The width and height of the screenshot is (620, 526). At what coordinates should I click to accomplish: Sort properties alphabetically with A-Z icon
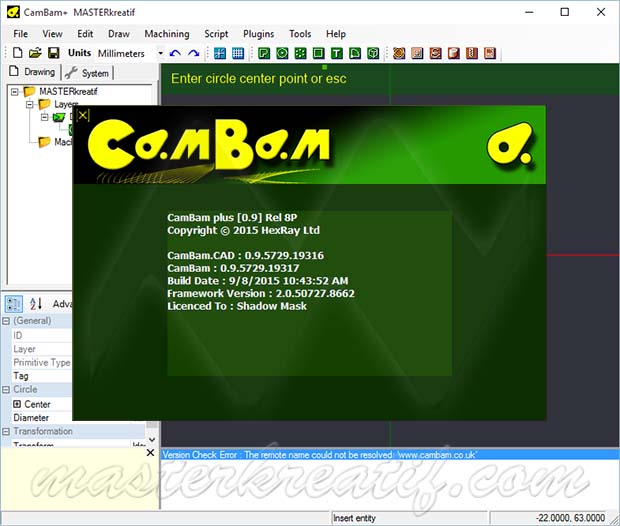[36, 304]
